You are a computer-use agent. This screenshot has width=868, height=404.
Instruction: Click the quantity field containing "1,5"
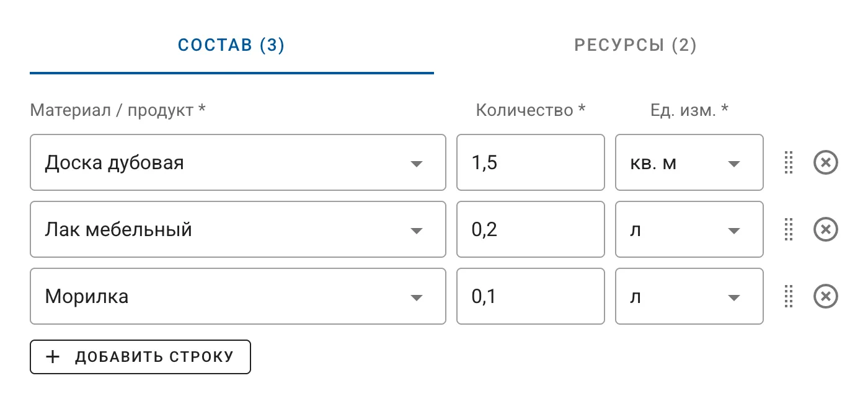[x=530, y=162]
